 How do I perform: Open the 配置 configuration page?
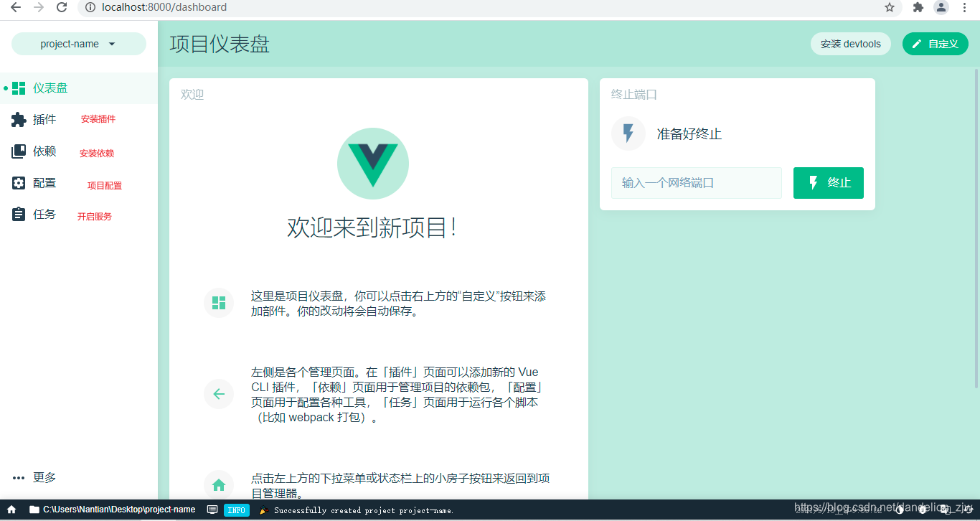tap(79, 183)
